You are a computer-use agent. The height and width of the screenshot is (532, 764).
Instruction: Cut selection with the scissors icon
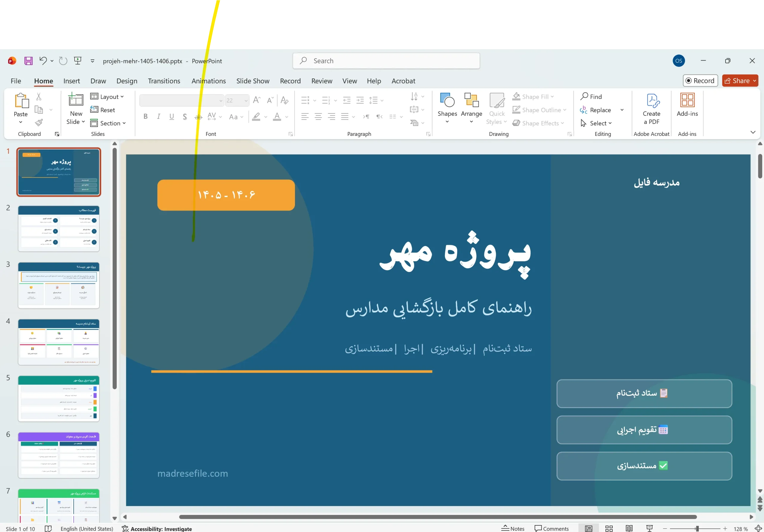coord(39,96)
